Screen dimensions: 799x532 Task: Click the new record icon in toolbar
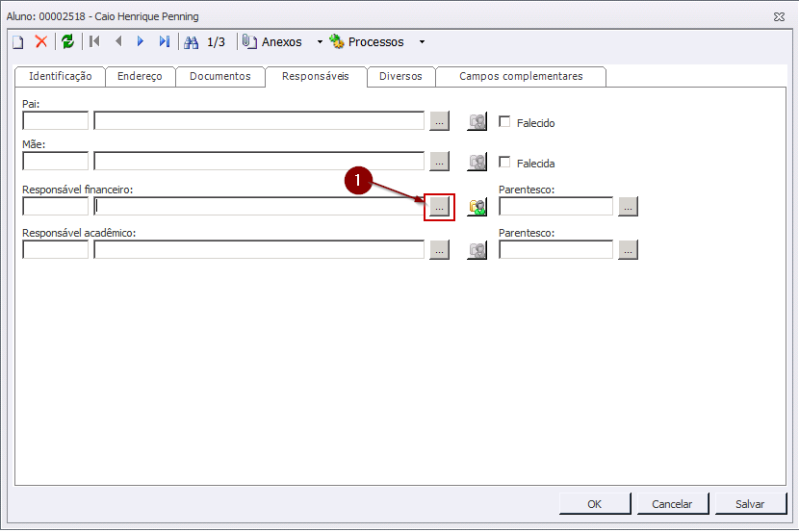17,42
